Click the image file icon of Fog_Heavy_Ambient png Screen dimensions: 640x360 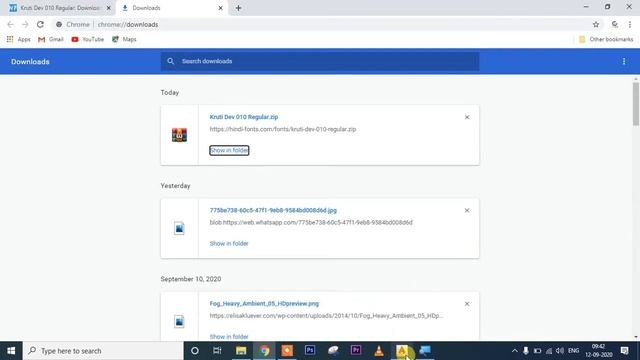click(x=179, y=321)
